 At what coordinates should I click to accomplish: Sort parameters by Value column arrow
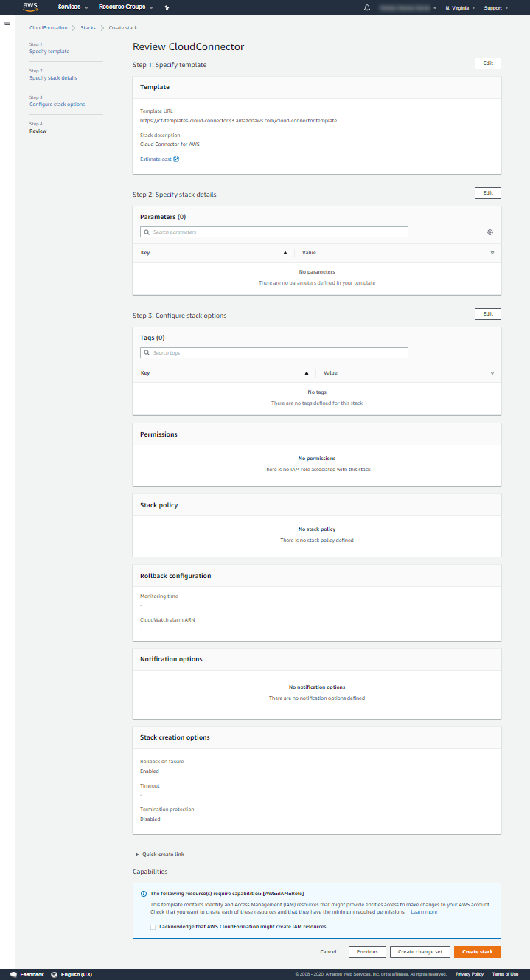pos(492,252)
